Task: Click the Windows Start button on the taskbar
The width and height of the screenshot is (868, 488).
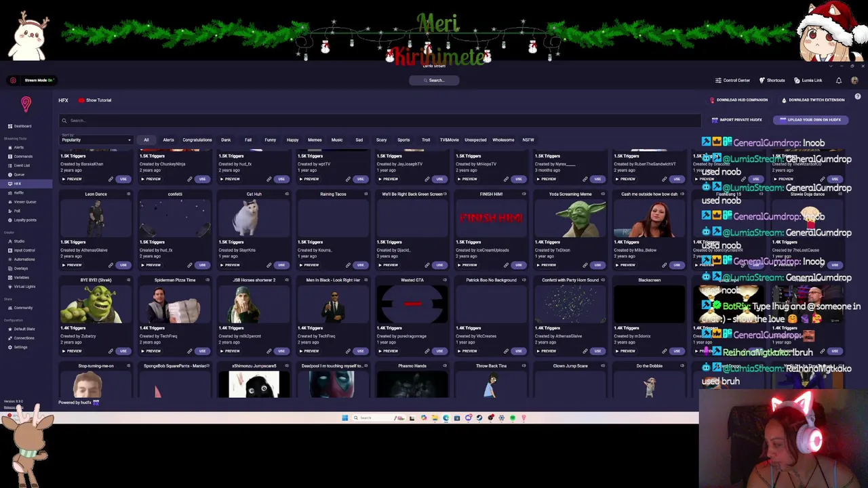Action: point(345,418)
